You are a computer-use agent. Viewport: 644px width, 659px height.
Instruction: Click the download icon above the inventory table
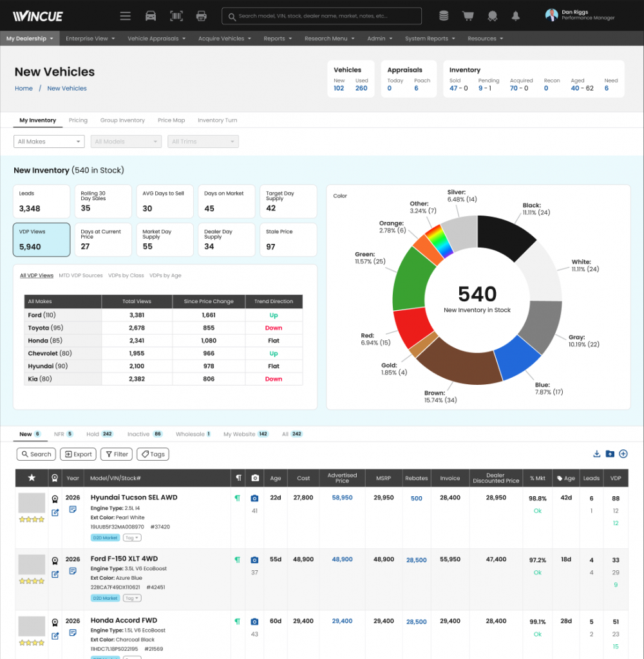pyautogui.click(x=597, y=454)
